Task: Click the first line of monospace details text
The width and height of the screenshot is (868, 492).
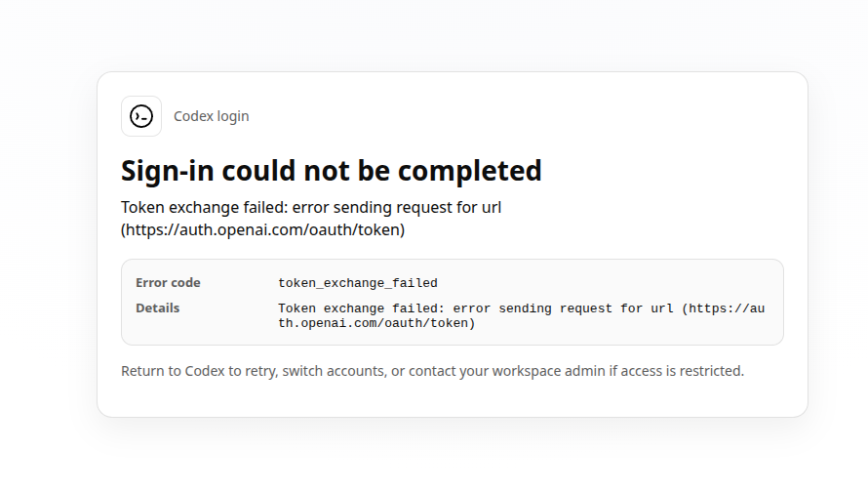Action: tap(521, 308)
